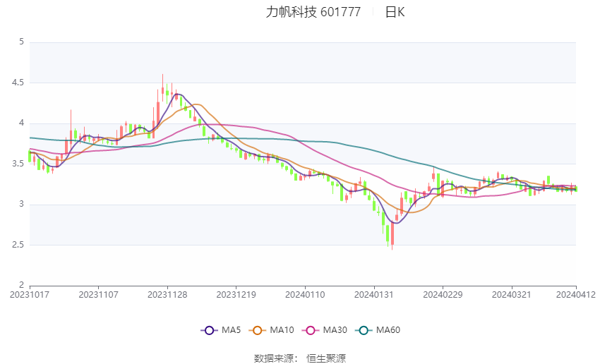
Task: Click the 20231107 date axis label
Action: [98, 295]
